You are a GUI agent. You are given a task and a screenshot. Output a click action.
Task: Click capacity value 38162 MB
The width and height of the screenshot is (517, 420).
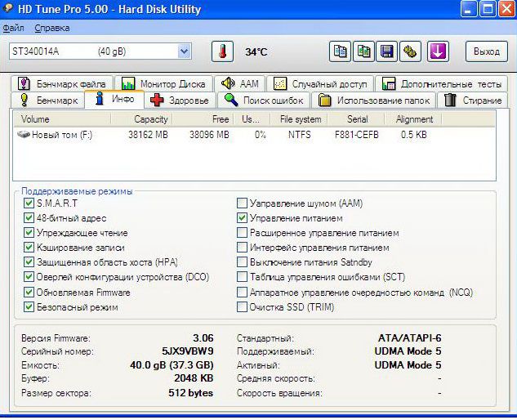point(148,135)
